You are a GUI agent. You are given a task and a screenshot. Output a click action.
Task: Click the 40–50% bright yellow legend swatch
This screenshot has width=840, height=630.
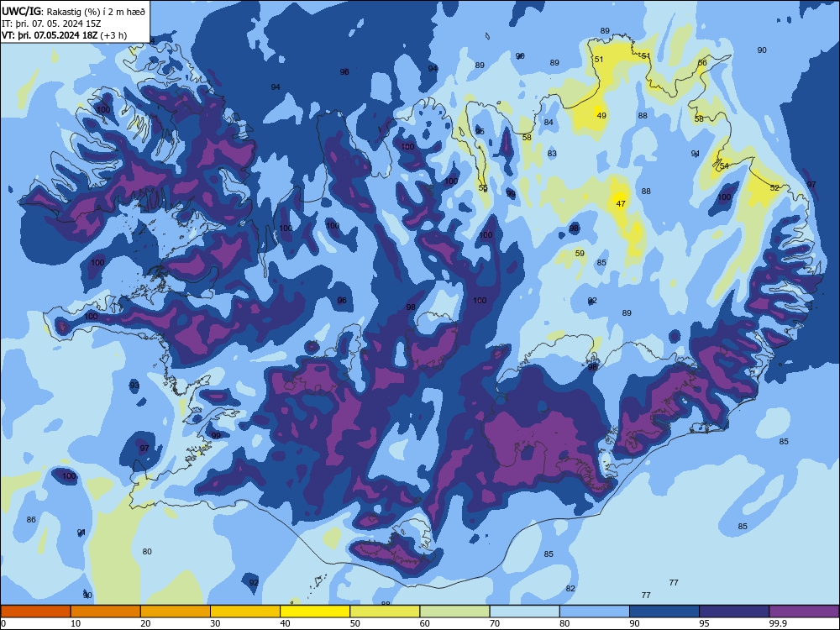(315, 612)
